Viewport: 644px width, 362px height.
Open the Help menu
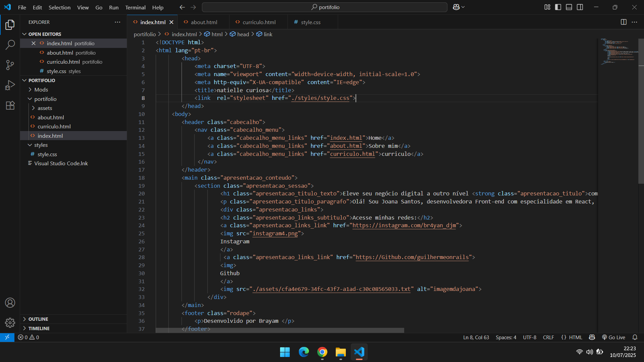(x=158, y=7)
